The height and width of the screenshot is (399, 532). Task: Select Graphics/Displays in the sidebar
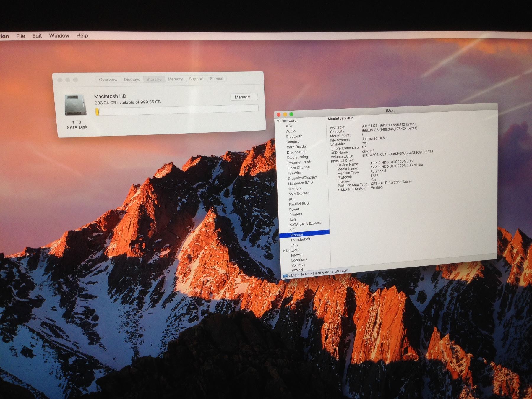(303, 178)
